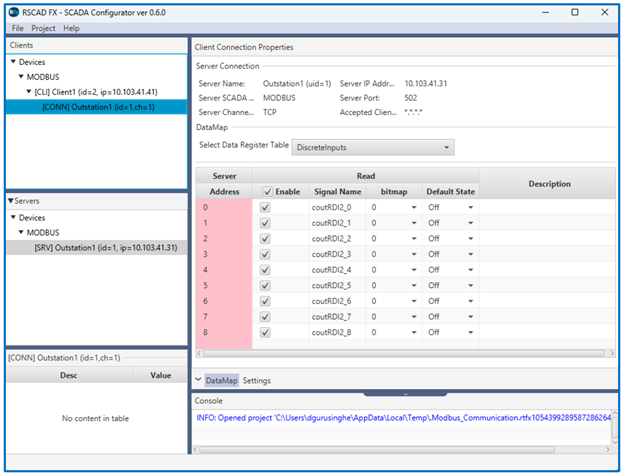Open the Project menu
This screenshot has height=475, width=624.
pos(43,28)
